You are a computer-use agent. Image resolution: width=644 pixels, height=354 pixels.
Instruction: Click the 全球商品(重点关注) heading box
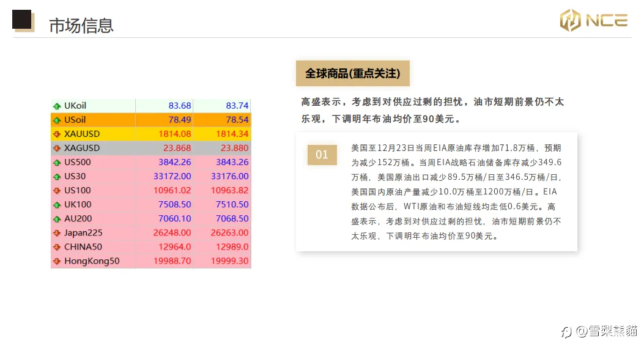353,73
